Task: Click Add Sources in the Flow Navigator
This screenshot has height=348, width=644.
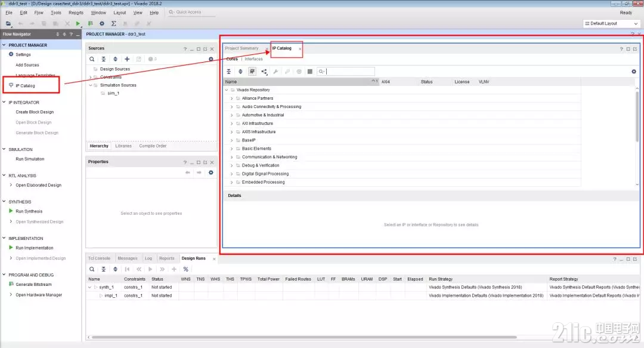Action: pos(27,65)
